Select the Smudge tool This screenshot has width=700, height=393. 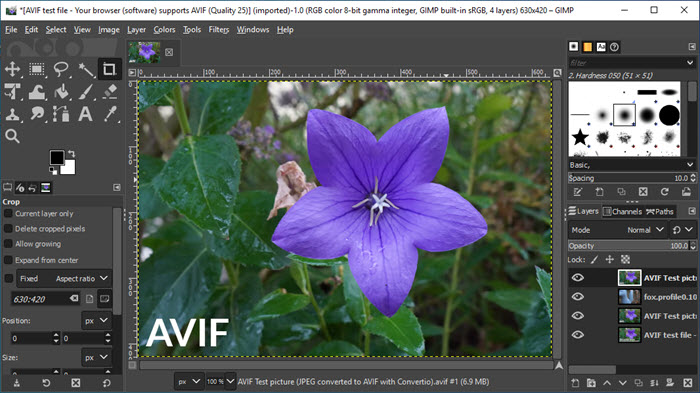[37, 114]
